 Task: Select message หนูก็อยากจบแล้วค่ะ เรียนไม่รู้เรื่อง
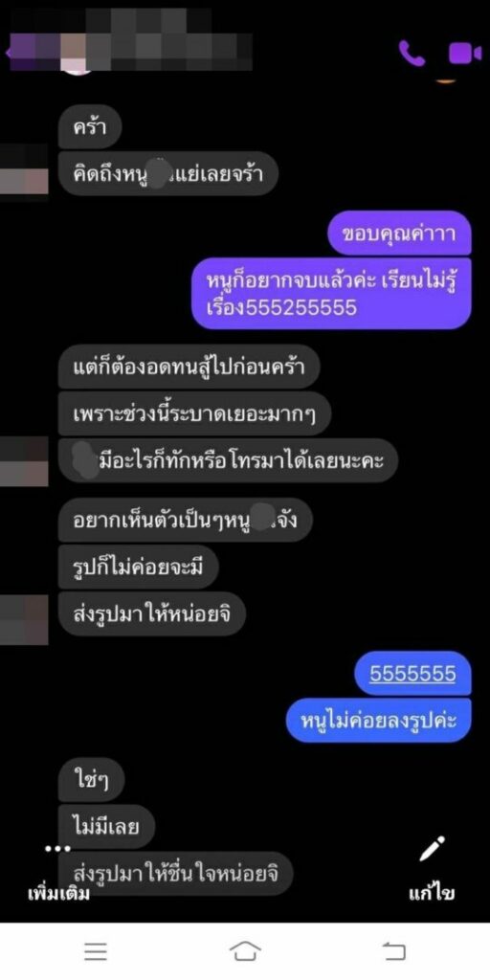tap(331, 294)
